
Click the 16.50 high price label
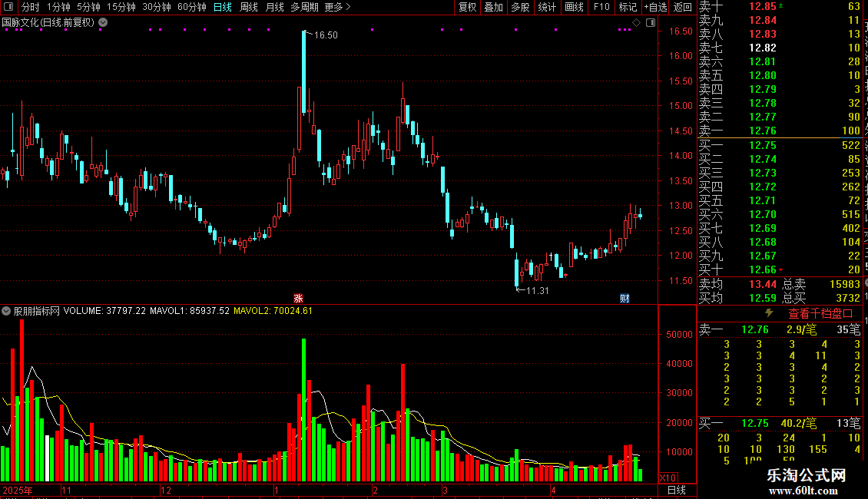click(x=326, y=35)
